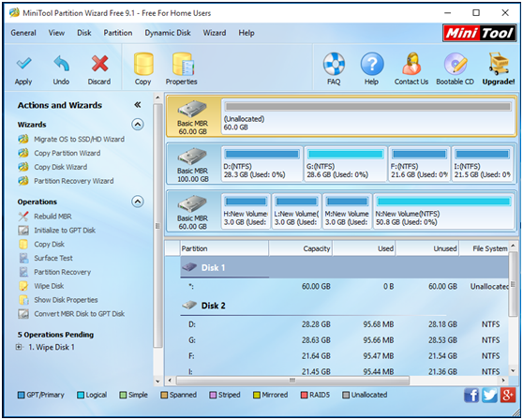Select the 60 GB unallocated disk icon

click(192, 109)
